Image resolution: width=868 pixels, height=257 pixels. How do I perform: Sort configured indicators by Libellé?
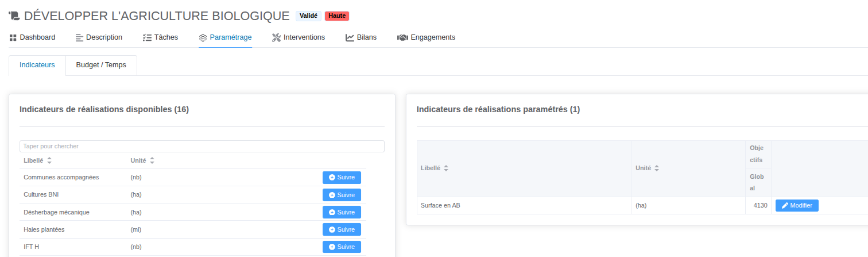[435, 168]
